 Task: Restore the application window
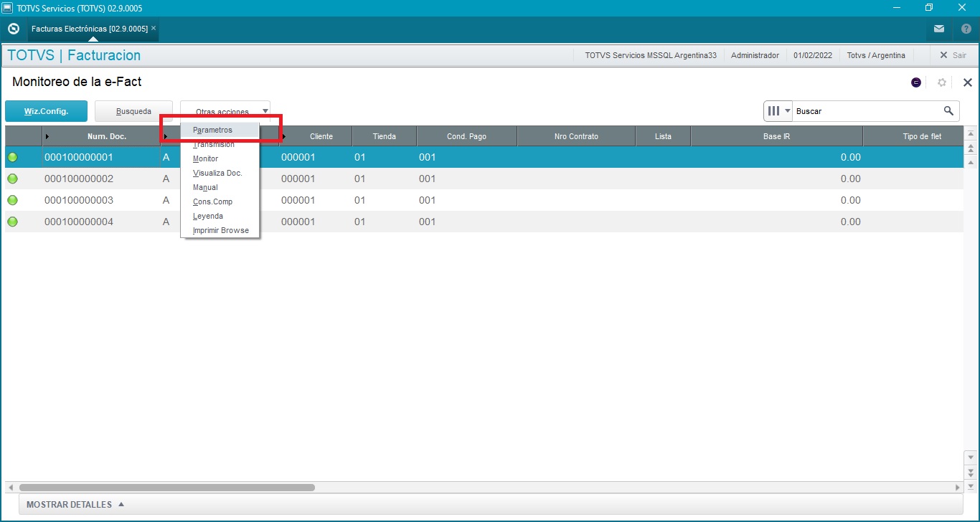pos(929,8)
